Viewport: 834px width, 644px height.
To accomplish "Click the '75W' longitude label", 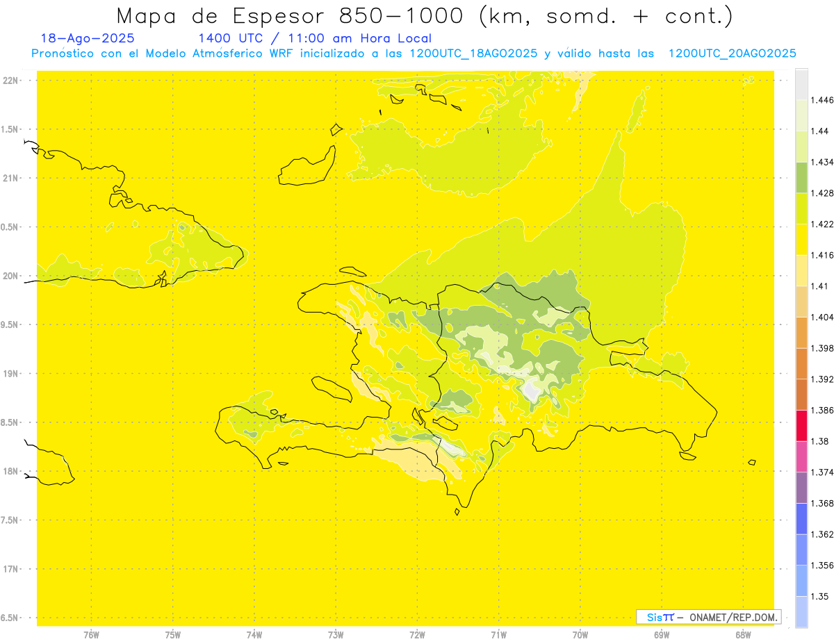I will [x=173, y=635].
